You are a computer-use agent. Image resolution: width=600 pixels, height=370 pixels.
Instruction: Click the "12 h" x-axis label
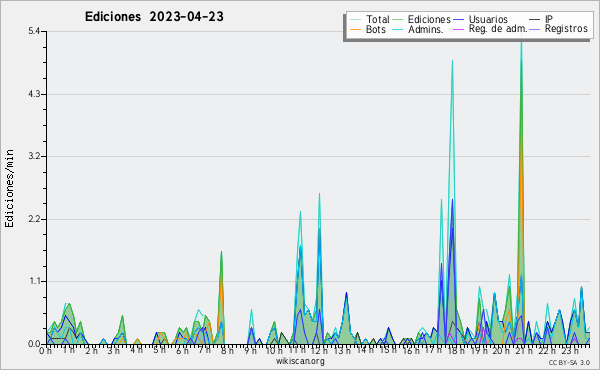point(319,351)
